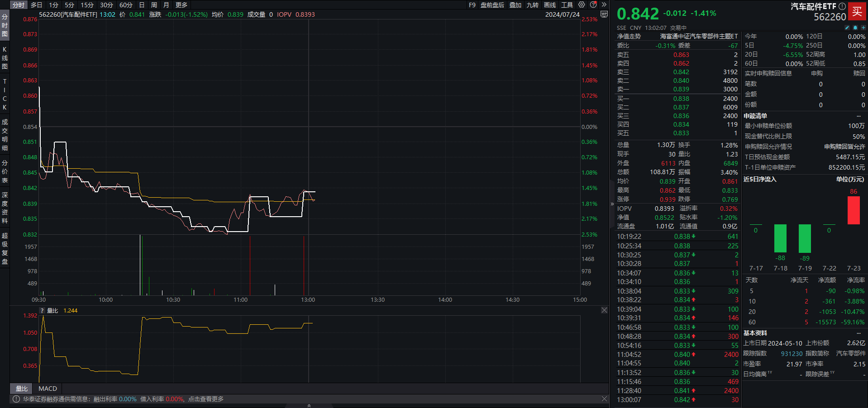Dismiss the 华泰证券 notice bar
The width and height of the screenshot is (868, 408).
[604, 399]
